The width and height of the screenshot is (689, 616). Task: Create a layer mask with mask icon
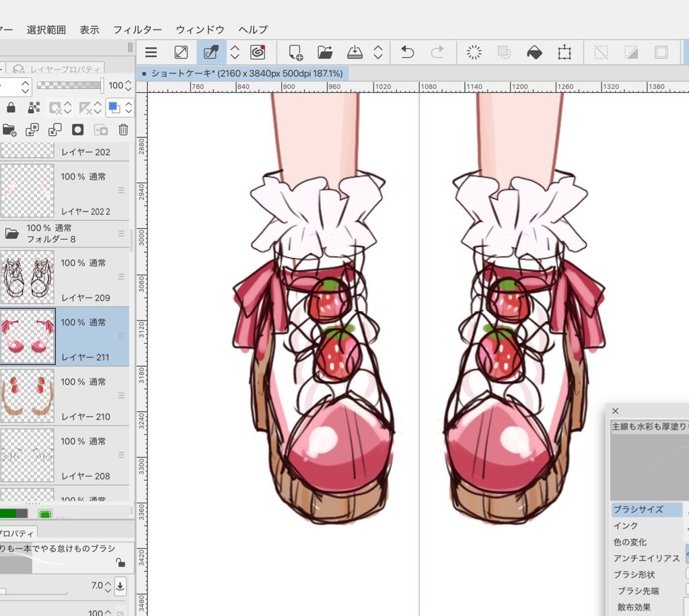pos(78,130)
